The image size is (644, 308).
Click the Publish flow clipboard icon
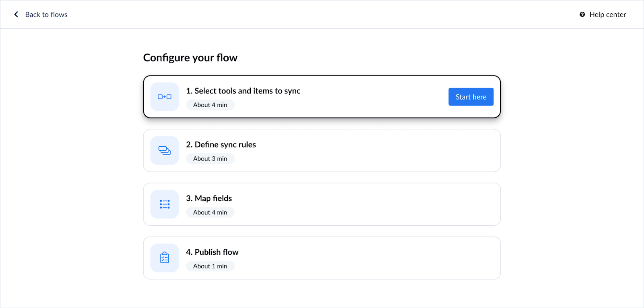tap(165, 258)
